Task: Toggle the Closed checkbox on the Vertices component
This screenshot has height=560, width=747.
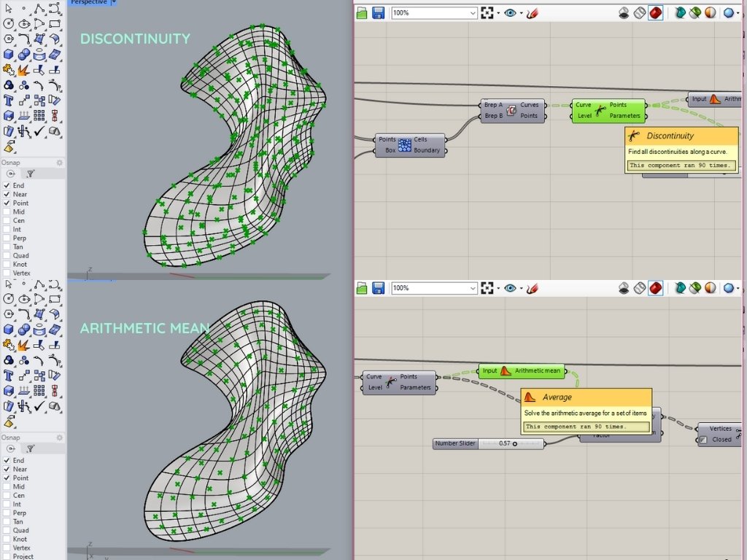Action: tap(703, 440)
